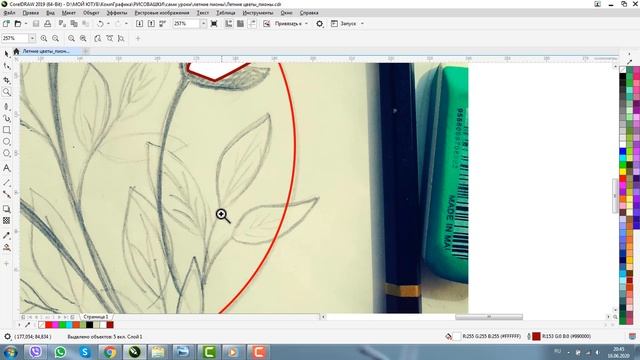Switch to the Летние цветы document tab
Viewport: 640px width, 360px height.
(x=46, y=51)
